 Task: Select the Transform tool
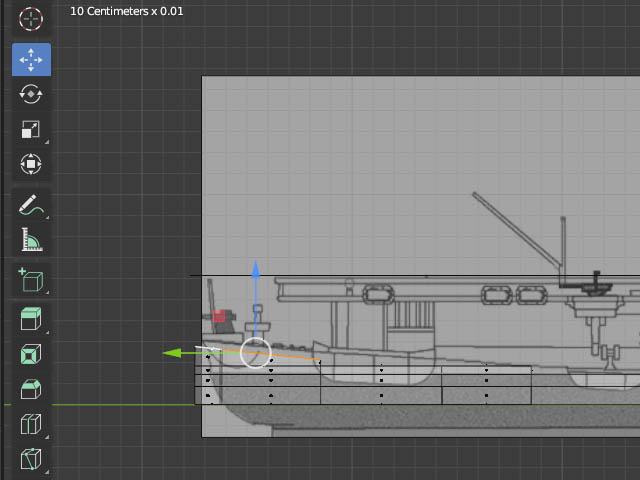pos(31,164)
